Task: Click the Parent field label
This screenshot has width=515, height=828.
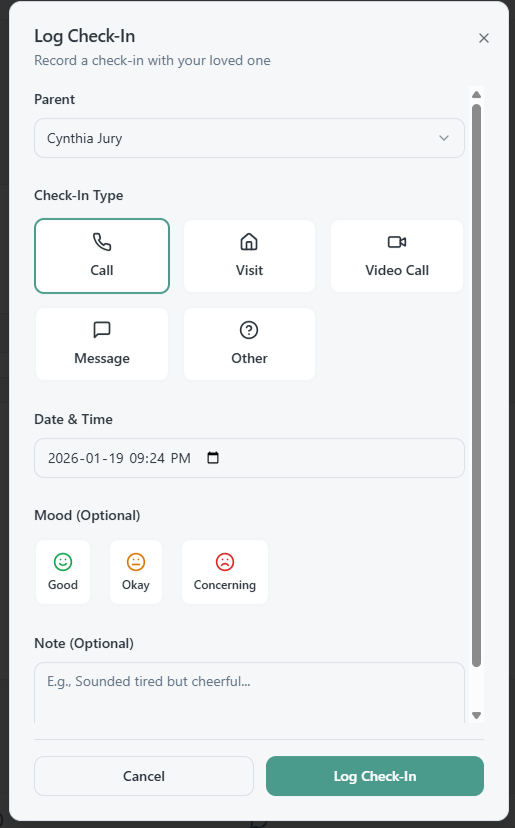Action: [54, 99]
